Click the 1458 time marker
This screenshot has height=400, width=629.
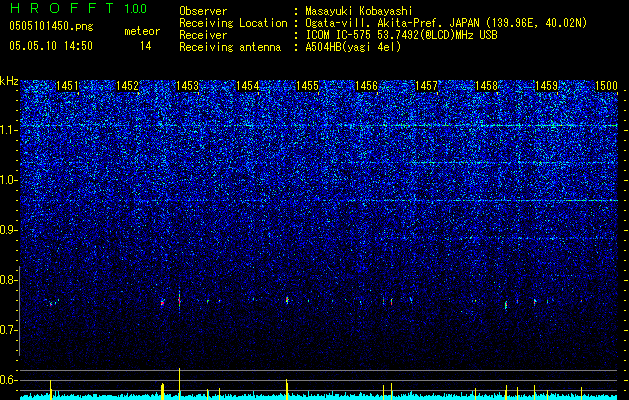[x=486, y=85]
